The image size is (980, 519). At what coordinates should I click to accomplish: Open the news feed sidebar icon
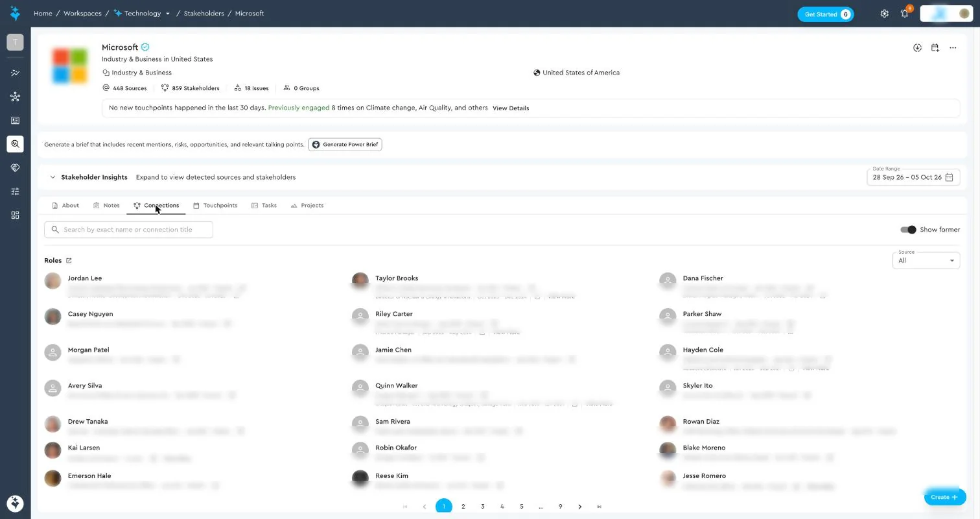point(15,121)
